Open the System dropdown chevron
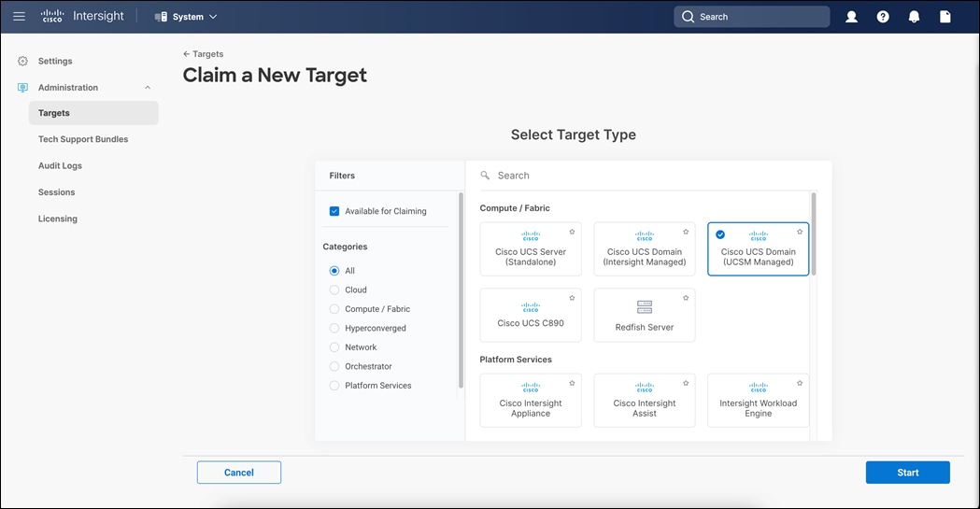 tap(213, 17)
